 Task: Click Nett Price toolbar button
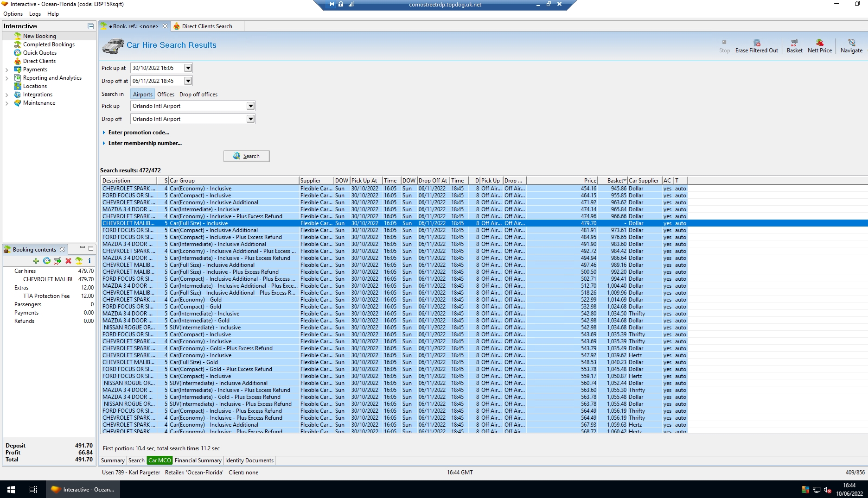click(820, 46)
